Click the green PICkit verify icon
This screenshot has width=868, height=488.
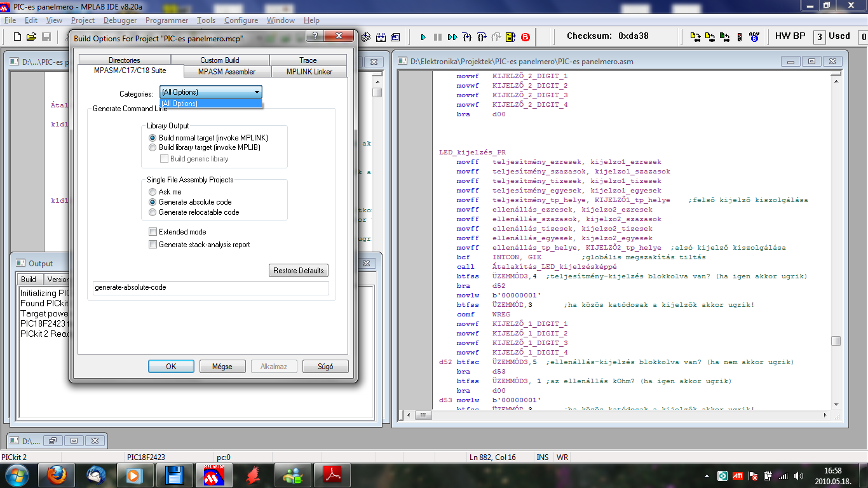tap(725, 37)
